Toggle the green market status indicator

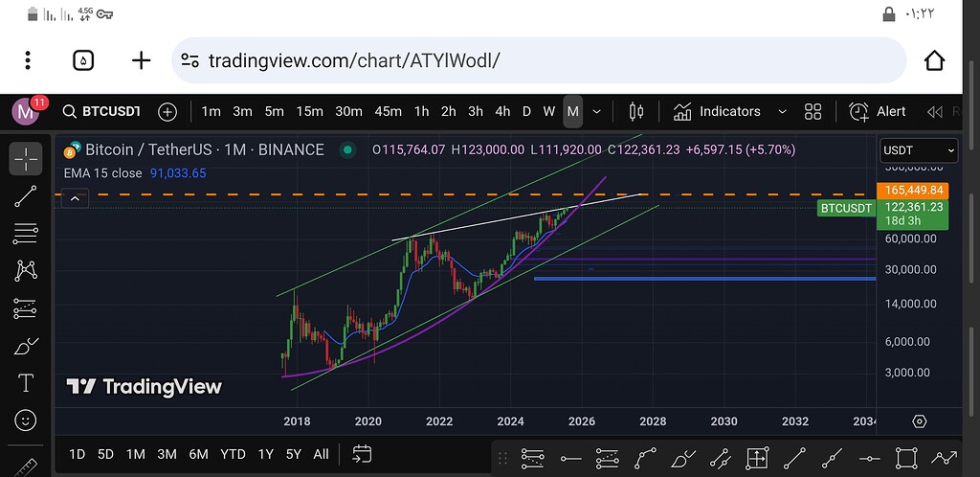(x=347, y=150)
